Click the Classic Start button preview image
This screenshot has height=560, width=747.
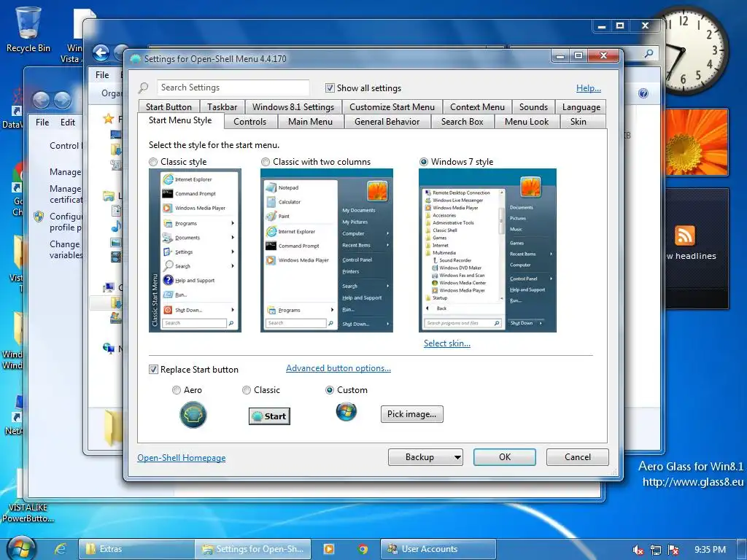[x=269, y=416]
